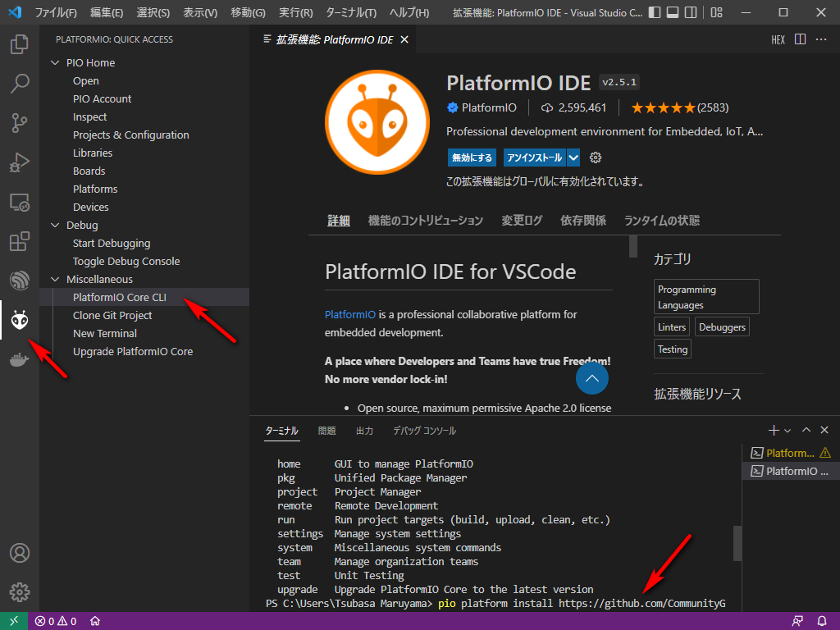Open Source Control view icon

pos(20,123)
